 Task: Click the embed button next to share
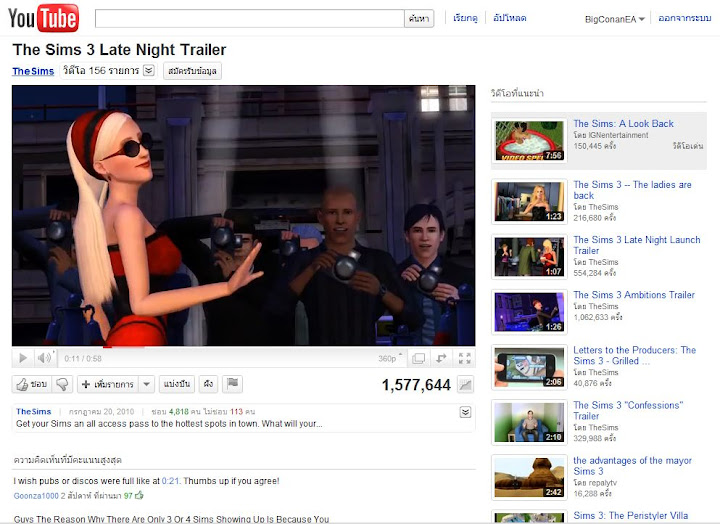point(208,384)
